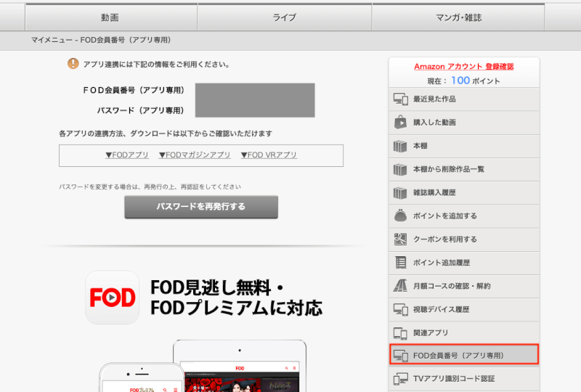581x392 pixels.
Task: Click the red FOD app logo
Action: (x=113, y=297)
